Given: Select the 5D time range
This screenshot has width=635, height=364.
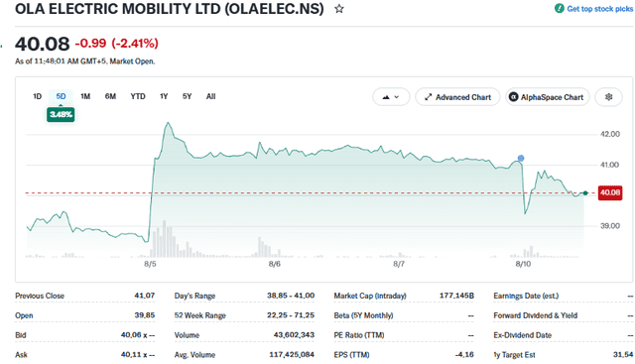Looking at the screenshot, I should point(61,96).
